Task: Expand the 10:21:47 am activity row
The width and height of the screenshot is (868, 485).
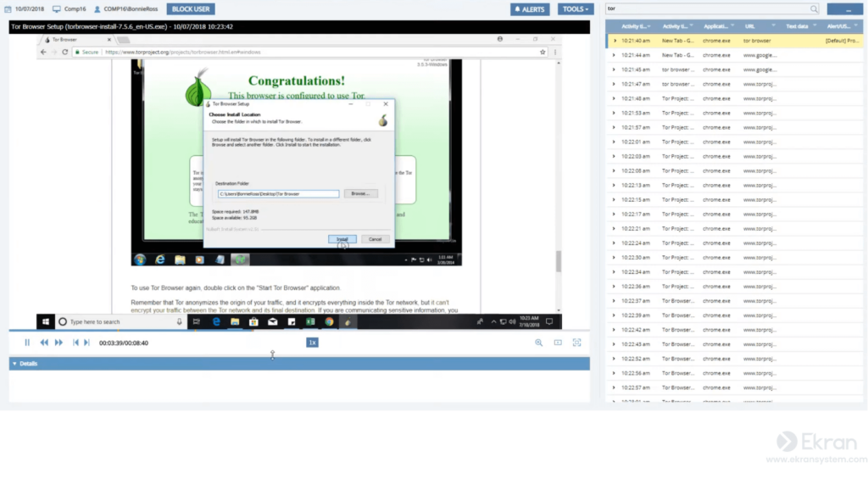Action: click(614, 84)
